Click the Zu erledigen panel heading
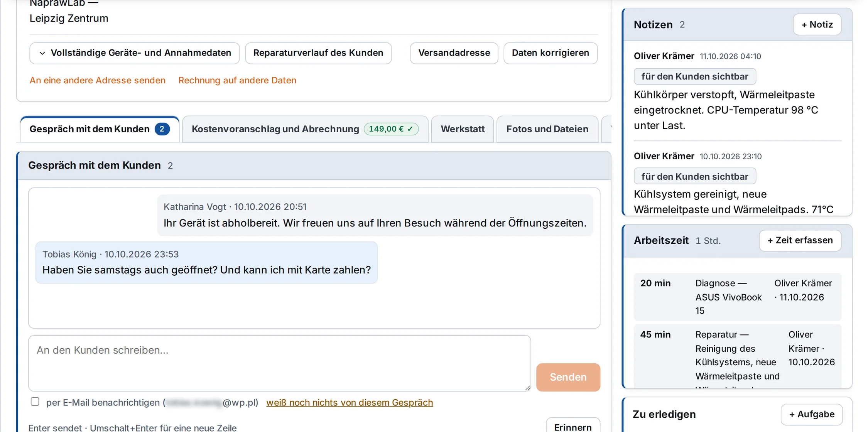This screenshot has width=868, height=432. (x=664, y=414)
